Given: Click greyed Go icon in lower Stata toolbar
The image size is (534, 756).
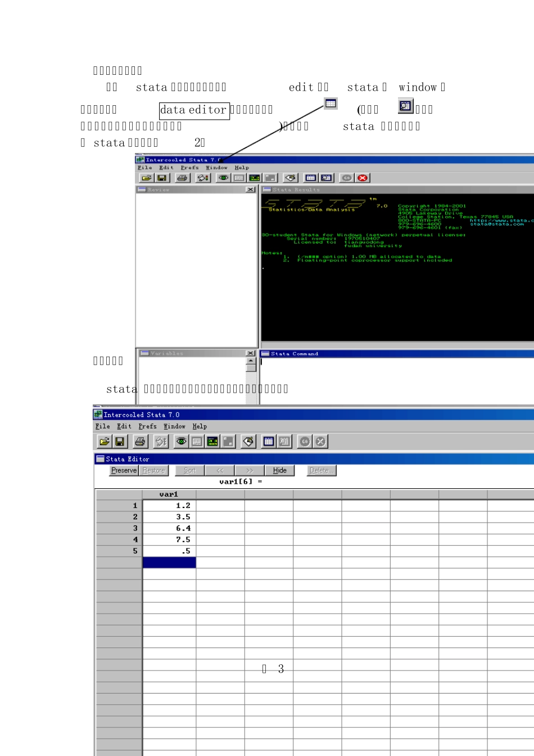Looking at the screenshot, I should [305, 442].
